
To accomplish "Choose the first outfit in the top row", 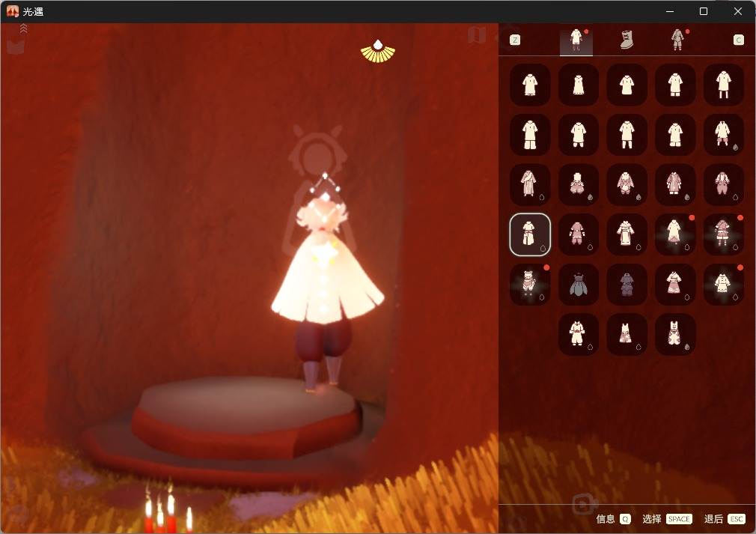I will (x=530, y=84).
